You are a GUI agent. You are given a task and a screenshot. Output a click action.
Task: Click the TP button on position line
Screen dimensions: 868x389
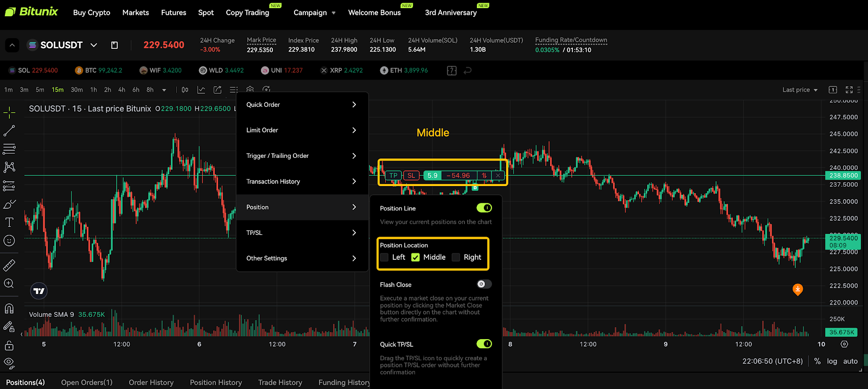pyautogui.click(x=393, y=175)
